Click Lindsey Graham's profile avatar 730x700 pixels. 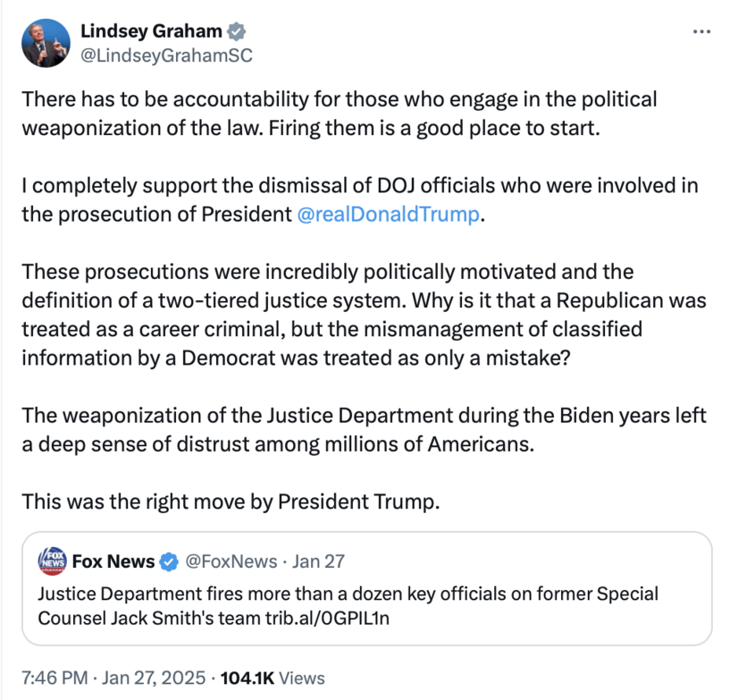coord(45,43)
